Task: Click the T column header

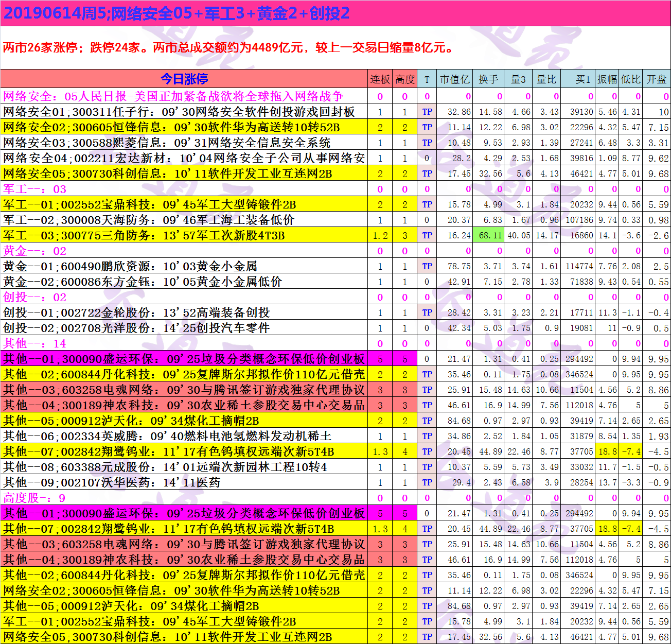Action: click(x=427, y=79)
